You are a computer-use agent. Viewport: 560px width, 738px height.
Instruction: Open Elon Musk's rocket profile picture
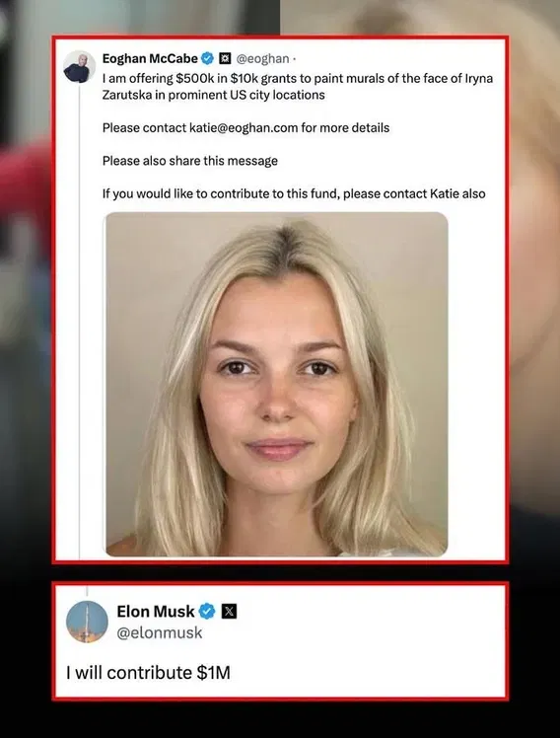click(87, 622)
